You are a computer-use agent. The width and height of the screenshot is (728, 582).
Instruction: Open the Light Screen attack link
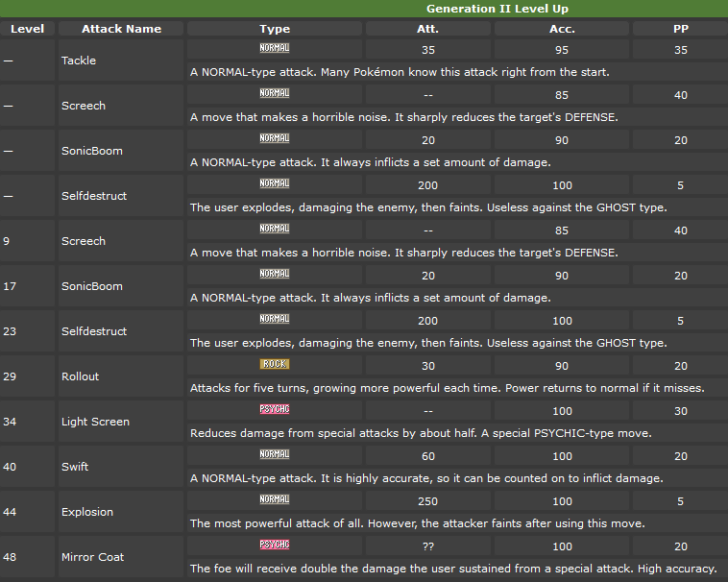pyautogui.click(x=95, y=422)
